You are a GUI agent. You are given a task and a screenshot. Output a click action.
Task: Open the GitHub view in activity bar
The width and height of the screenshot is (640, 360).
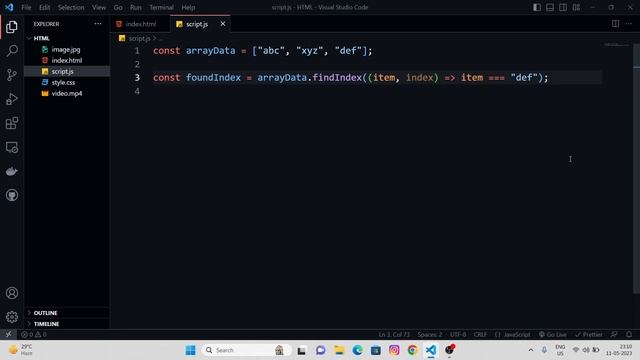click(12, 195)
